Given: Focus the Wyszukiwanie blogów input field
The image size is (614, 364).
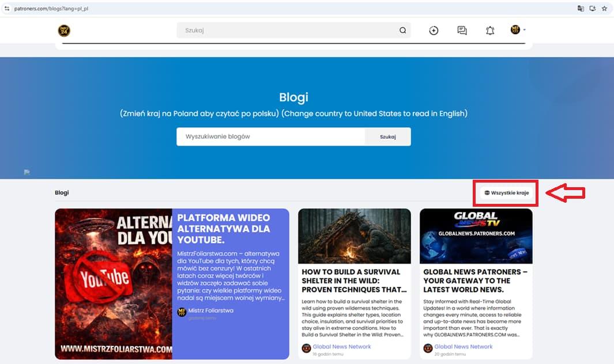Looking at the screenshot, I should point(270,136).
